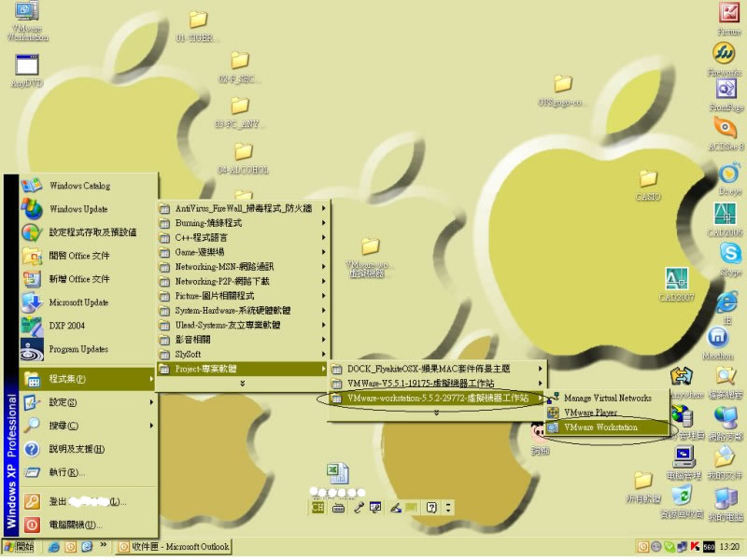Open Microsoft Update in Start menu
This screenshot has width=747, height=560.
pyautogui.click(x=88, y=301)
